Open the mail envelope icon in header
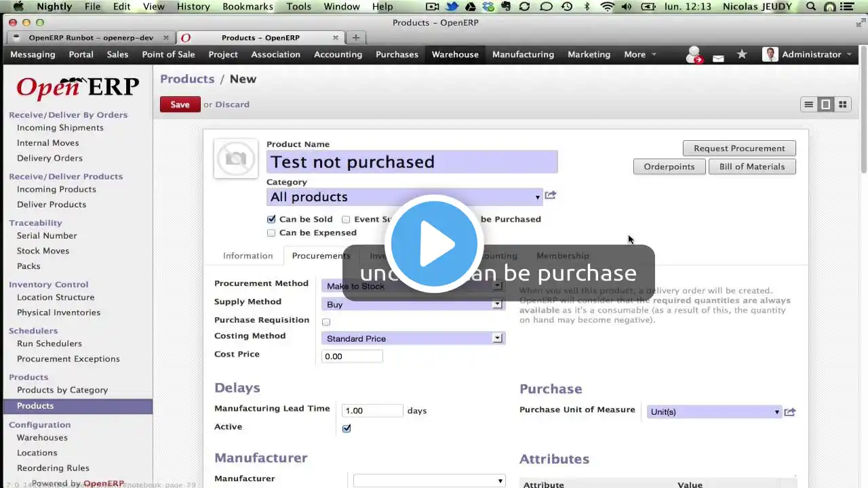 (718, 58)
